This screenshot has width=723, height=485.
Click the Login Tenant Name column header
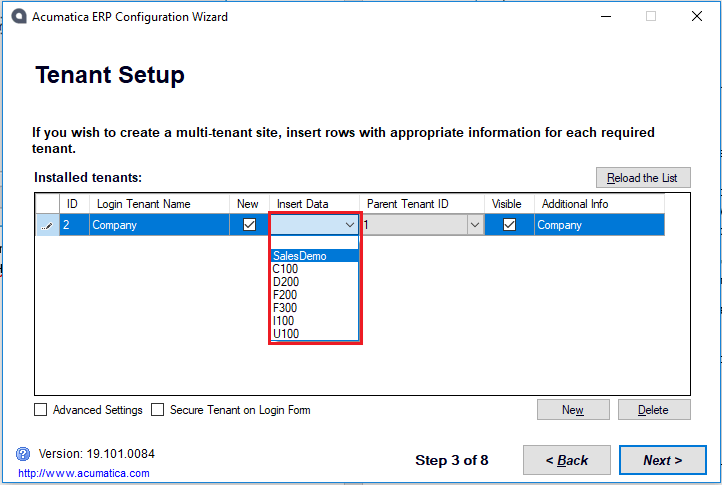pyautogui.click(x=159, y=204)
